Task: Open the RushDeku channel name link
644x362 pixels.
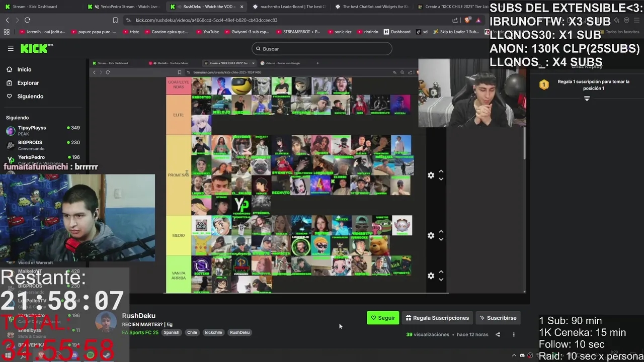Action: click(138, 316)
